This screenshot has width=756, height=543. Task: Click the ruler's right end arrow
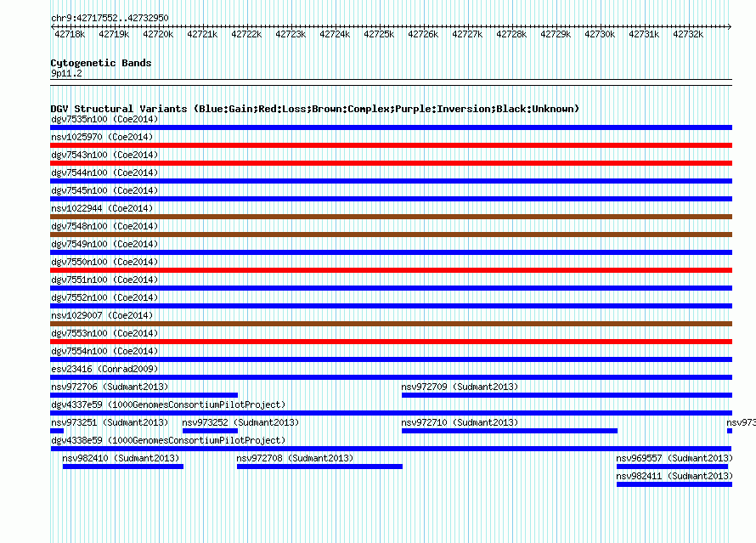730,26
